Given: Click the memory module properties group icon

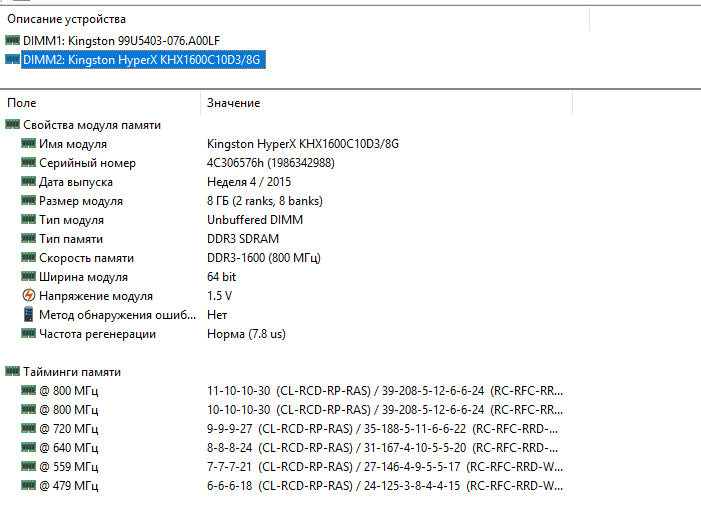Looking at the screenshot, I should pyautogui.click(x=12, y=125).
